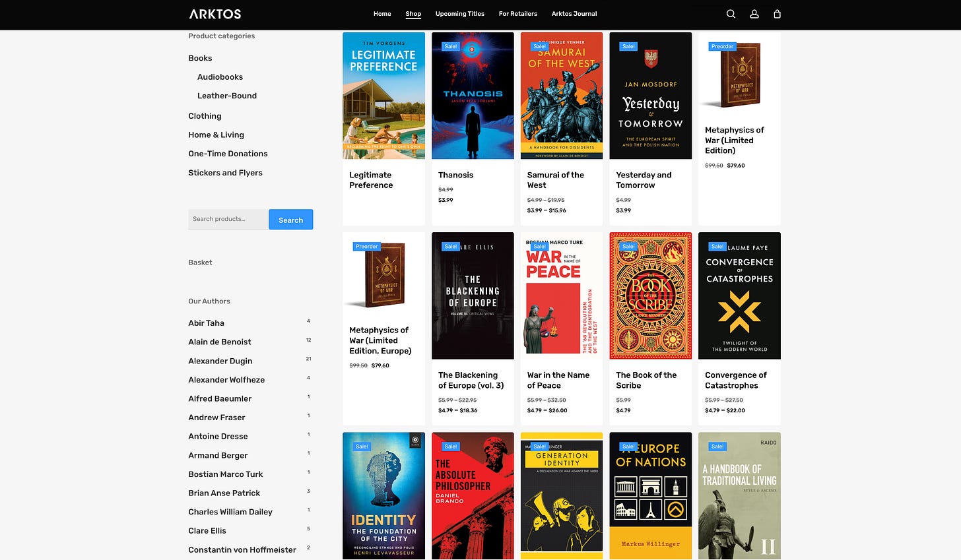Screen dimensions: 961x560
Task: Open One-Time Donations category
Action: 228,154
